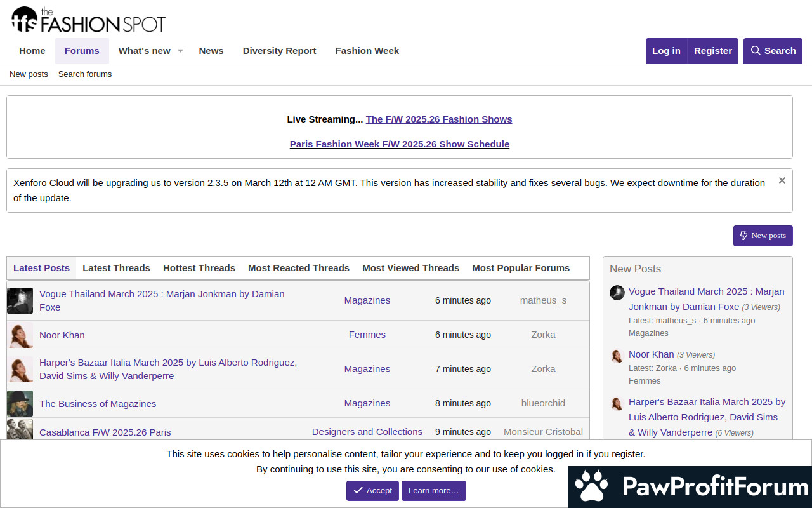Screen dimensions: 812x508
Task: Dismiss the Xenforo upgrade notice
Action: 782,180
